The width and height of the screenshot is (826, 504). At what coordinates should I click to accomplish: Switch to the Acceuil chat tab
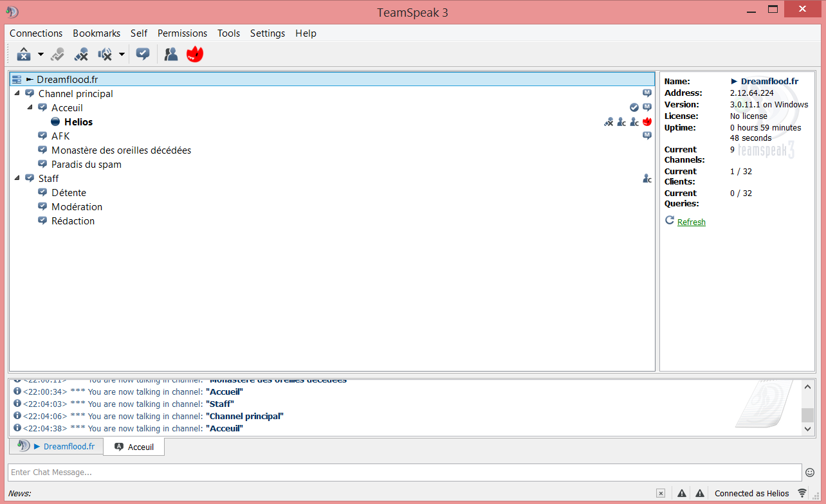[x=134, y=447]
